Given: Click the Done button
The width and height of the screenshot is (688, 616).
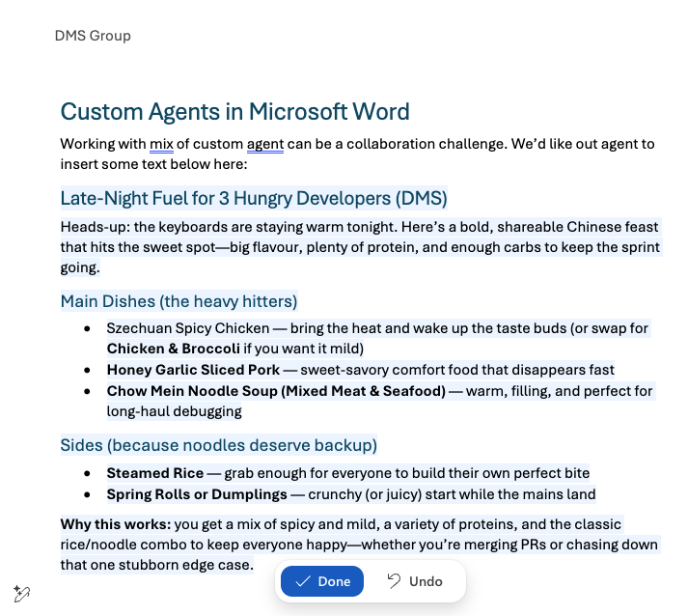Looking at the screenshot, I should pyautogui.click(x=322, y=581).
